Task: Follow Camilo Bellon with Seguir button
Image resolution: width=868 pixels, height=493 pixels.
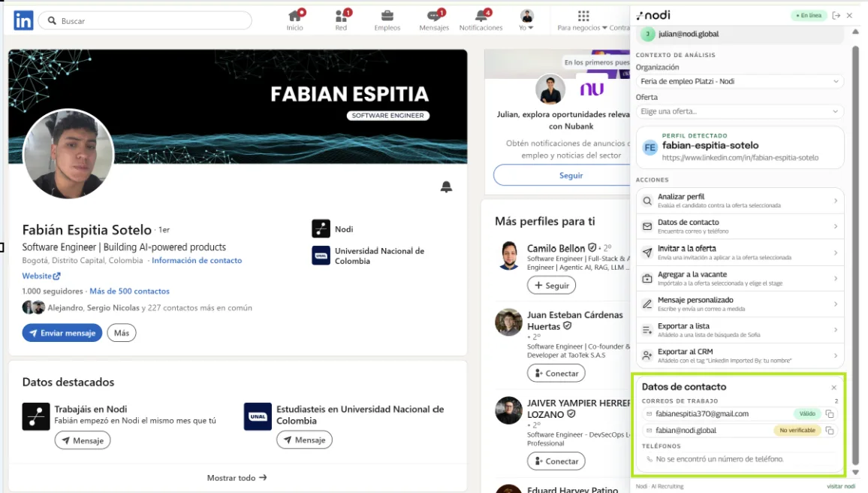Action: (x=551, y=286)
